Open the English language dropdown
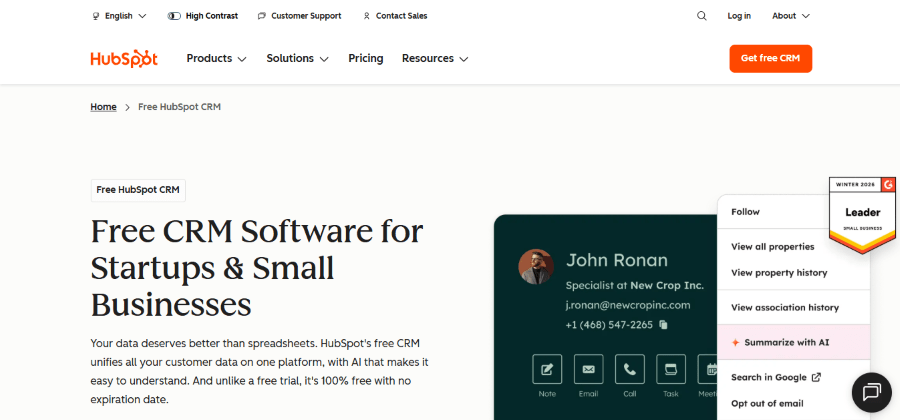 pyautogui.click(x=119, y=16)
